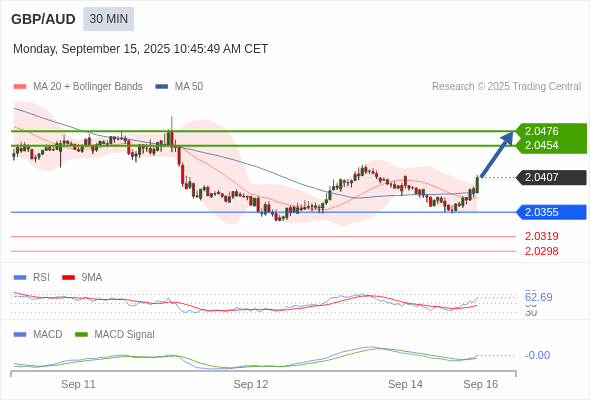Toggle the 9MA legend entry
590x400 pixels.
[82, 278]
